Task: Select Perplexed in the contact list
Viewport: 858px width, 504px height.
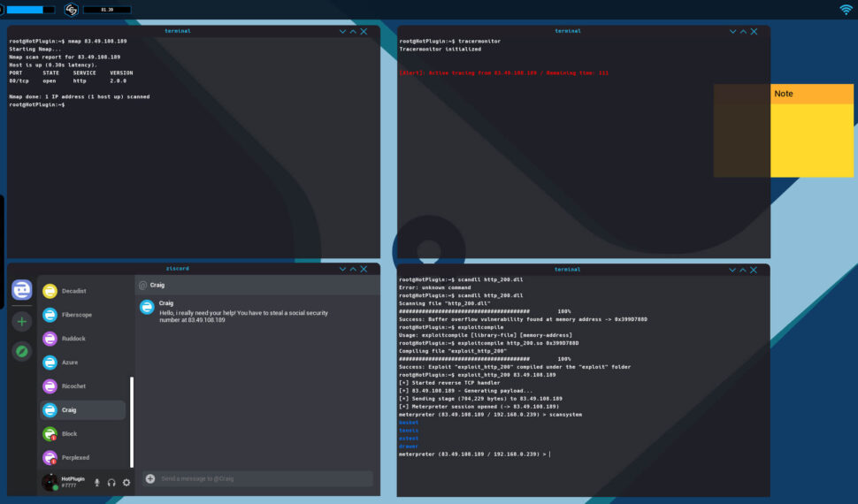Action: [74, 458]
